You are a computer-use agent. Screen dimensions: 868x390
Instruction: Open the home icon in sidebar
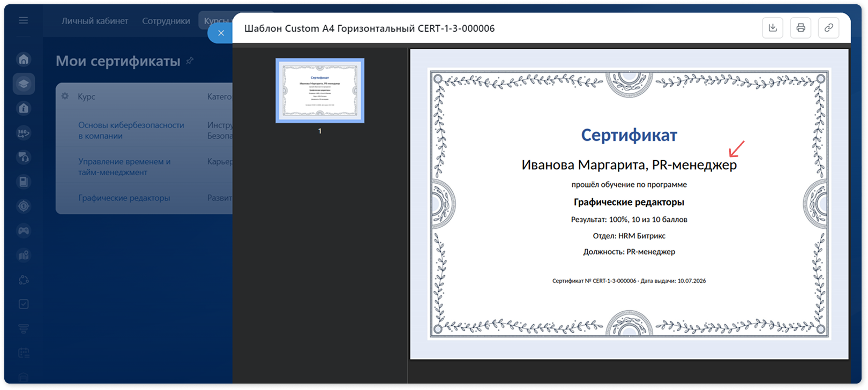pyautogui.click(x=24, y=59)
